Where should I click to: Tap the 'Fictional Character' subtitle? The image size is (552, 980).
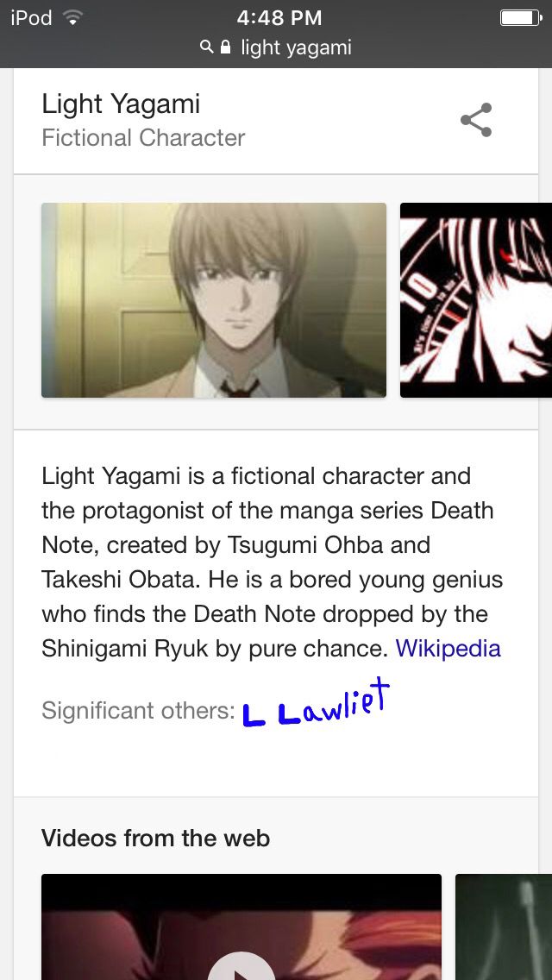tap(143, 137)
